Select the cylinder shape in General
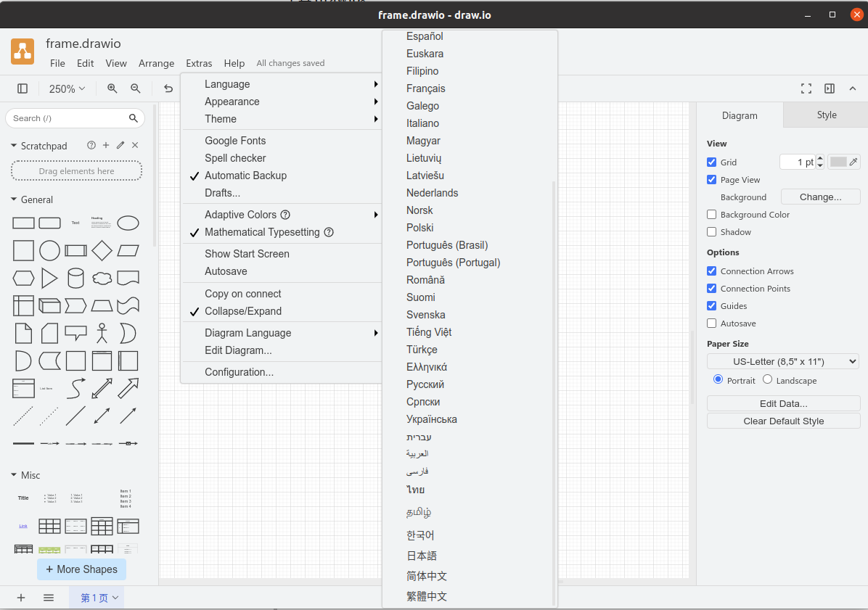The width and height of the screenshot is (868, 610). click(x=75, y=279)
